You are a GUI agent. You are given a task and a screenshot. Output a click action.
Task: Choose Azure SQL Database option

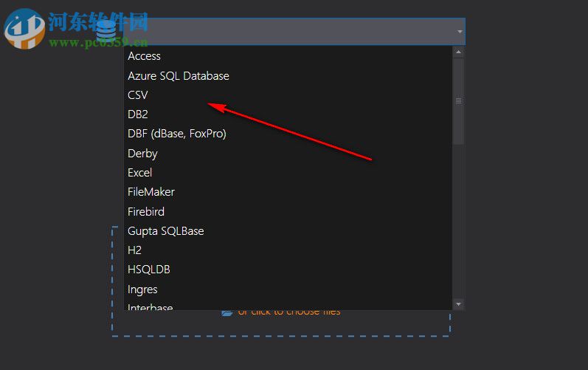(x=288, y=76)
